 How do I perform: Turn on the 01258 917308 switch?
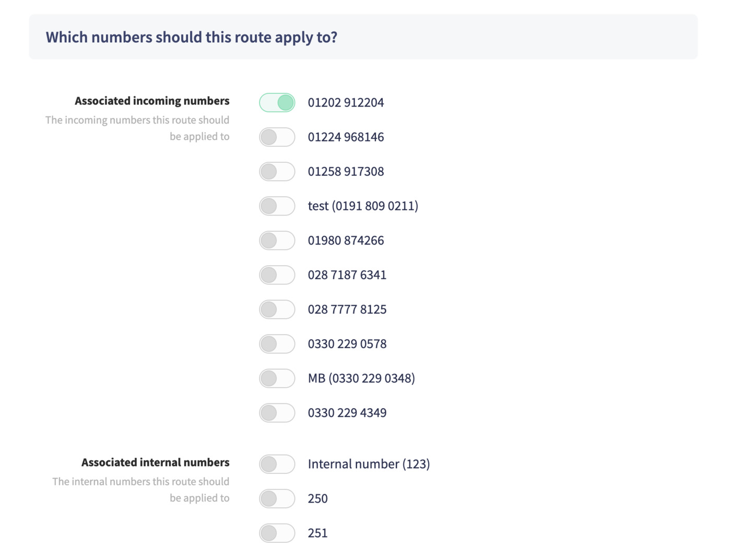(277, 172)
